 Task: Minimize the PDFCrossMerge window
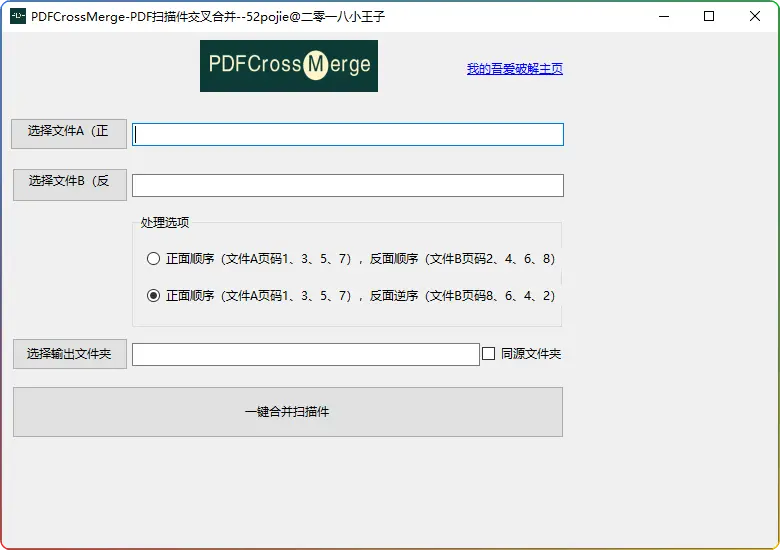663,16
